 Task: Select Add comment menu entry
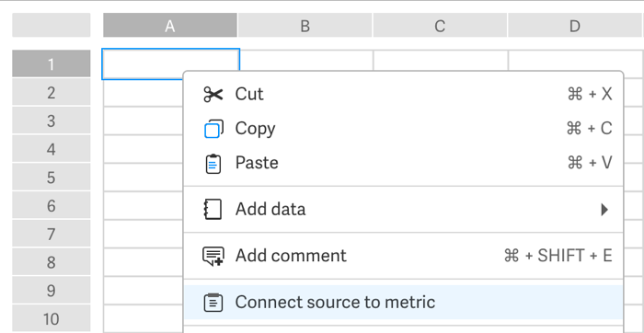point(403,256)
